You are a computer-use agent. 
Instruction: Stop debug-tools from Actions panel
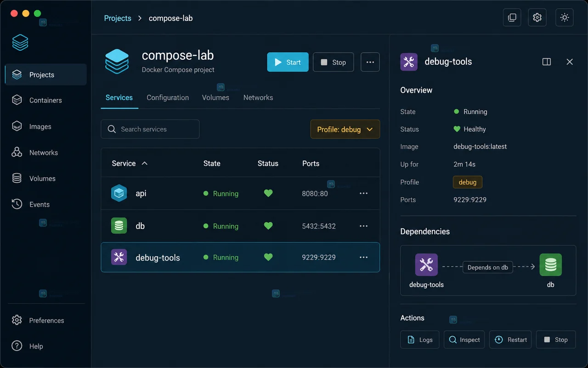click(x=555, y=340)
